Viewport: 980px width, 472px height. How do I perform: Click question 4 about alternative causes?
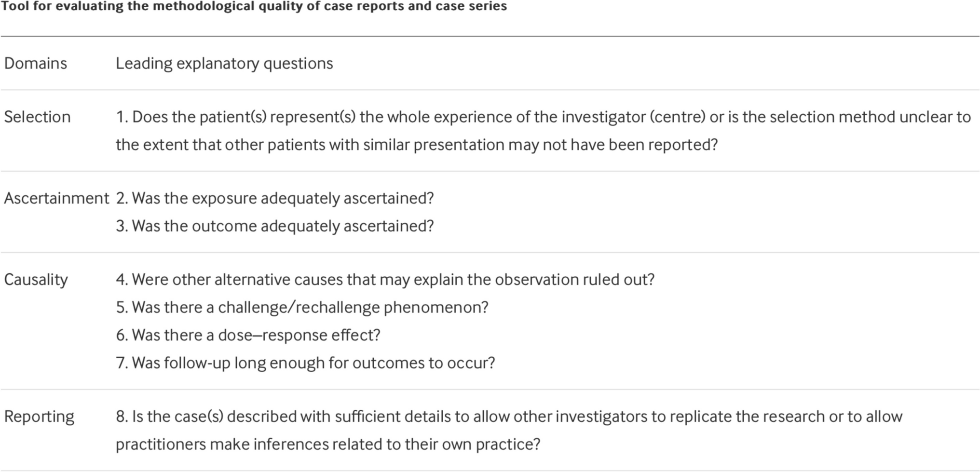[x=385, y=280]
